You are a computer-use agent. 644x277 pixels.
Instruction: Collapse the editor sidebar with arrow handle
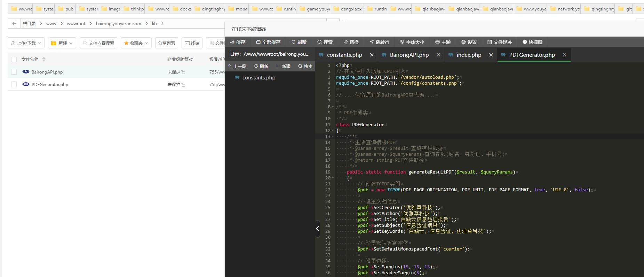pyautogui.click(x=317, y=229)
